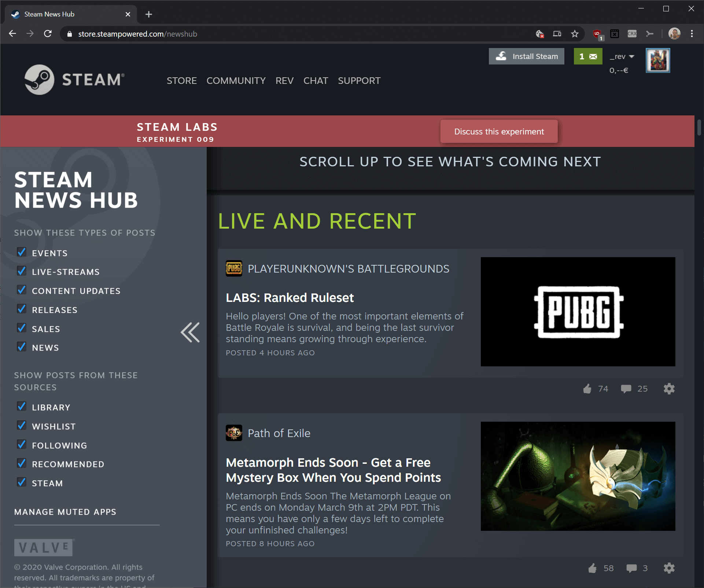This screenshot has height=588, width=704.
Task: Click the Chrome browser extensions expander
Action: [x=651, y=33]
